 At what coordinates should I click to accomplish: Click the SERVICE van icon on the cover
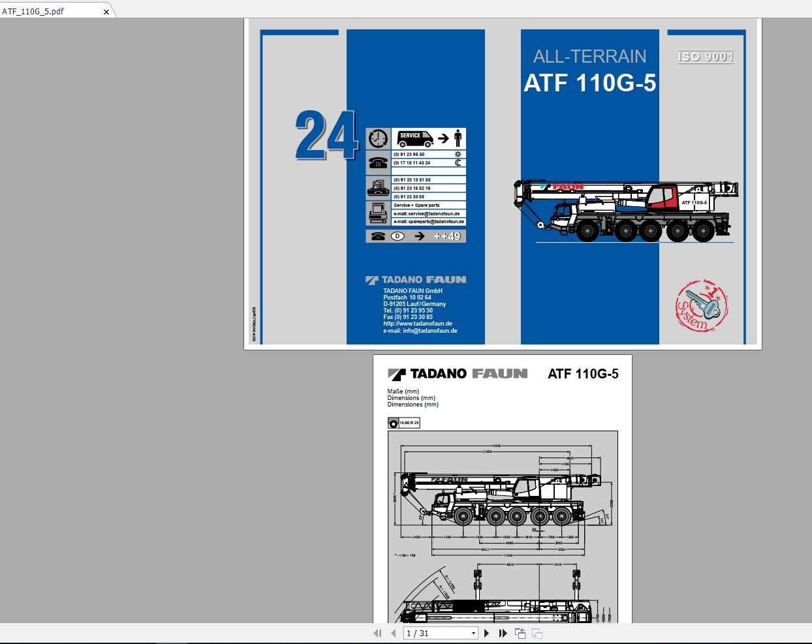415,138
